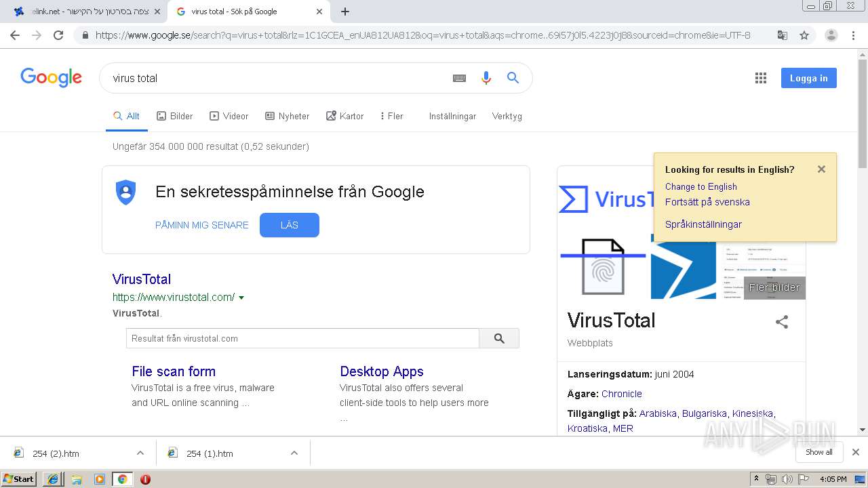Open Desktop Apps sitelink
The width and height of the screenshot is (868, 488).
[x=382, y=371]
